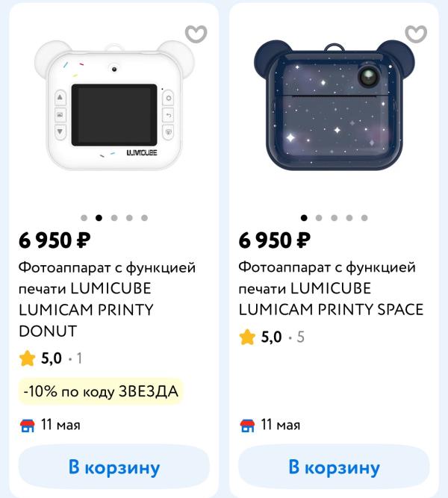Open reviews count next to SPACE camera rating
Viewport: 448px width, 498px height.
click(300, 337)
